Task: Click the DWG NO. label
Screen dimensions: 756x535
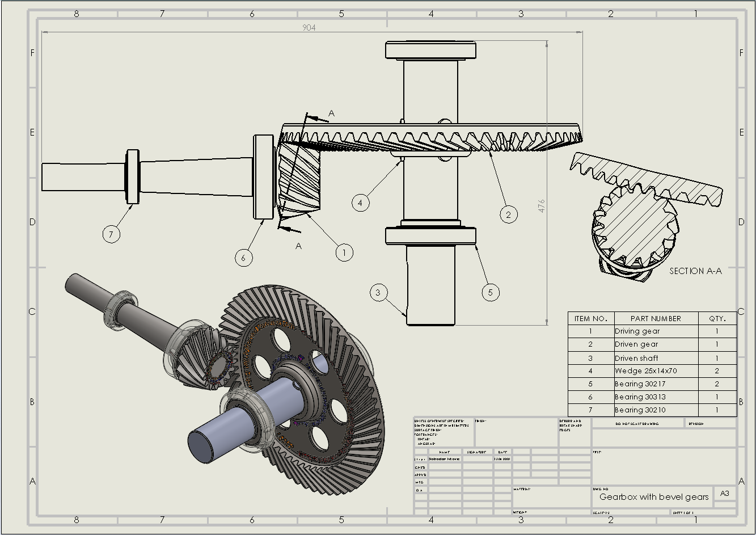Action: (x=601, y=488)
